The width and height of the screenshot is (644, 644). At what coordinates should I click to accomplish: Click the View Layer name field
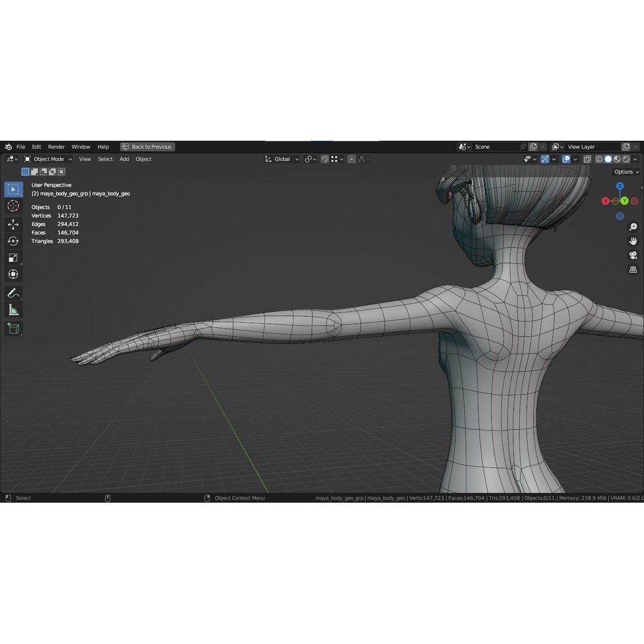[x=592, y=147]
